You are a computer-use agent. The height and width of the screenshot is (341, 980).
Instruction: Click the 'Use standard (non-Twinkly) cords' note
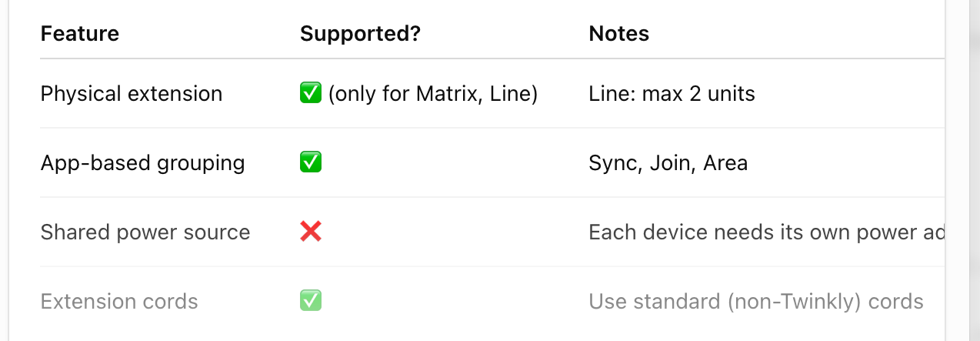coord(756,302)
